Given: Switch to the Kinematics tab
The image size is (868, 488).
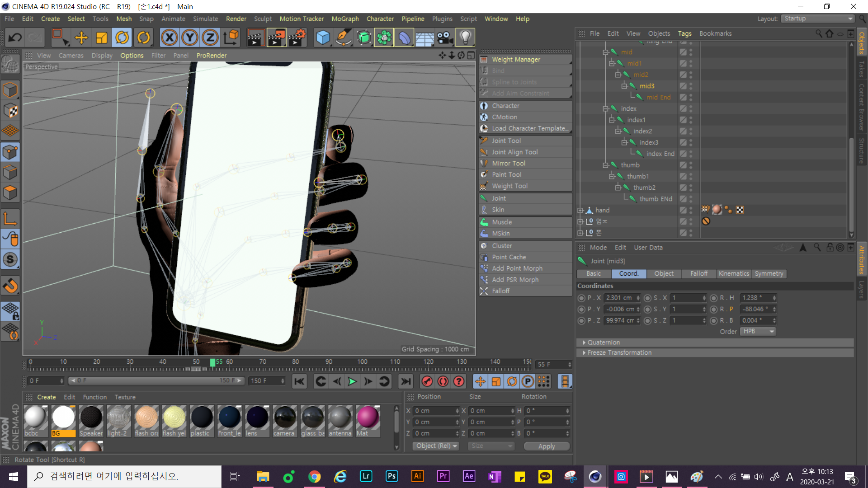Looking at the screenshot, I should (733, 273).
